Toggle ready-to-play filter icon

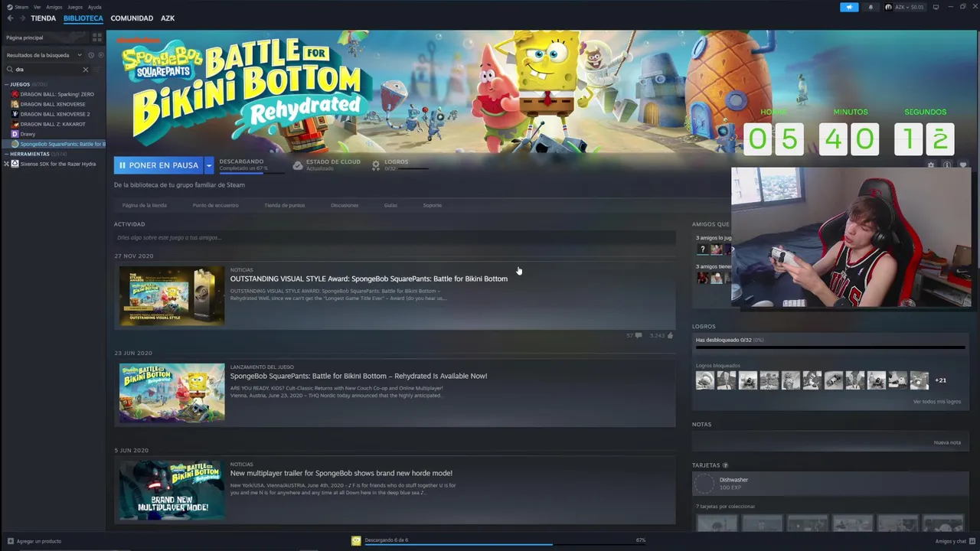pos(100,55)
